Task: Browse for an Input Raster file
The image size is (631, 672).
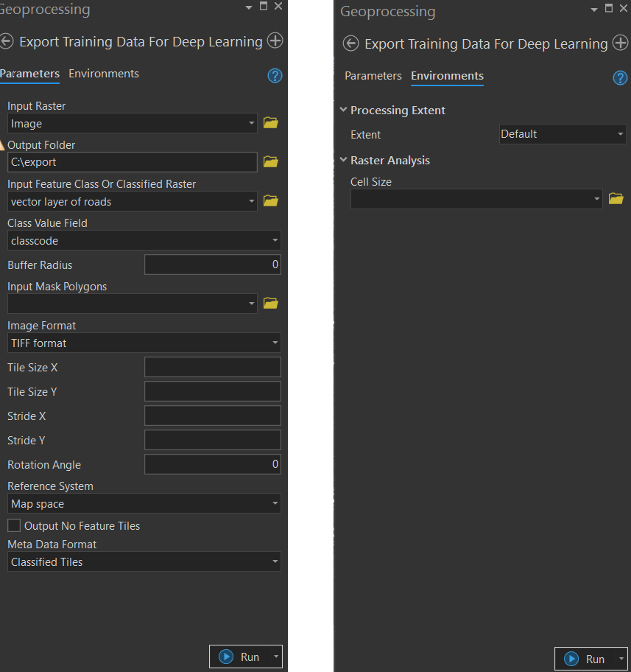Action: tap(270, 123)
